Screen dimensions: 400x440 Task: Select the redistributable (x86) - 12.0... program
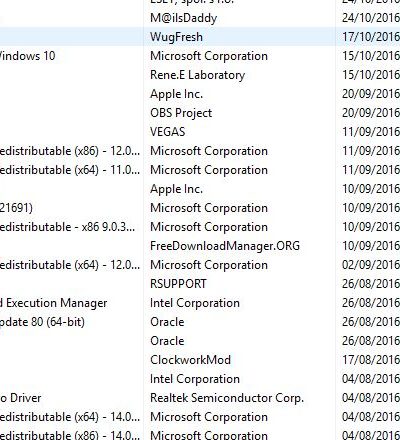[x=70, y=151]
